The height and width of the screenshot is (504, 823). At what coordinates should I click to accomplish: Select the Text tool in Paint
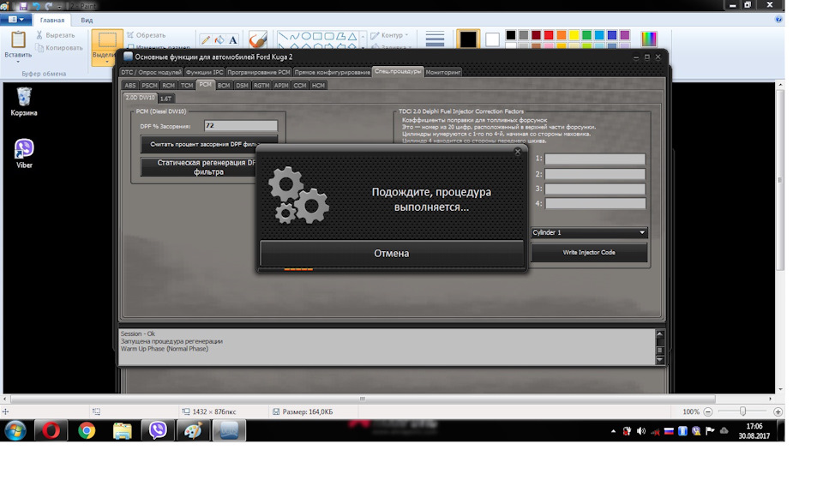(x=233, y=40)
